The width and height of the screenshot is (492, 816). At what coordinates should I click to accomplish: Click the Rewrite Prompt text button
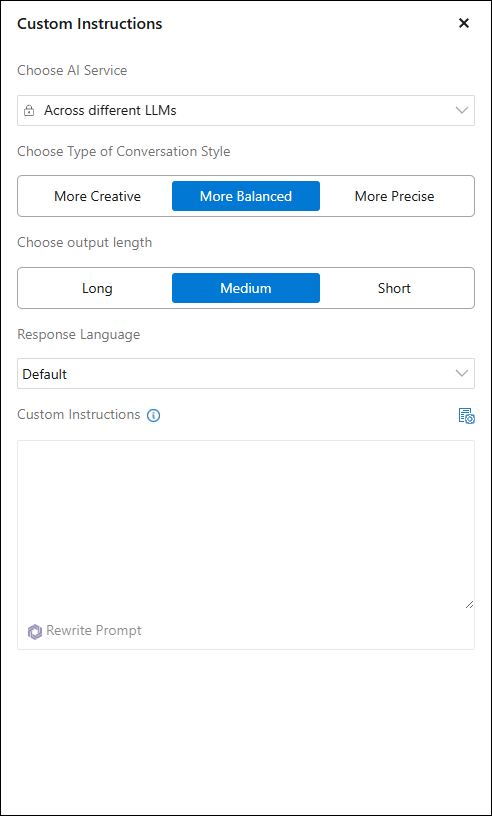click(94, 631)
